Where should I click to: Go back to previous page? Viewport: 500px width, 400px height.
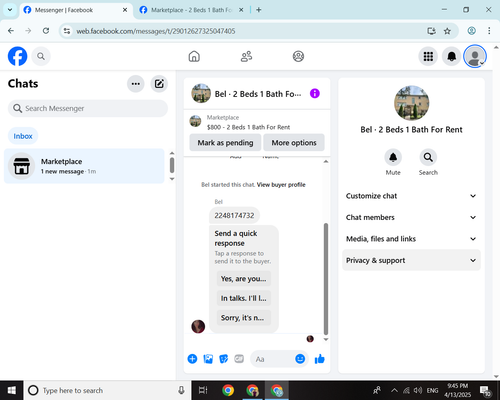(11, 31)
